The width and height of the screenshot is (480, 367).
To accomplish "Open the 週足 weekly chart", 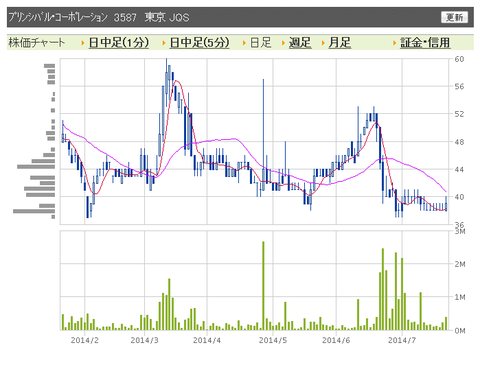I will click(x=300, y=43).
